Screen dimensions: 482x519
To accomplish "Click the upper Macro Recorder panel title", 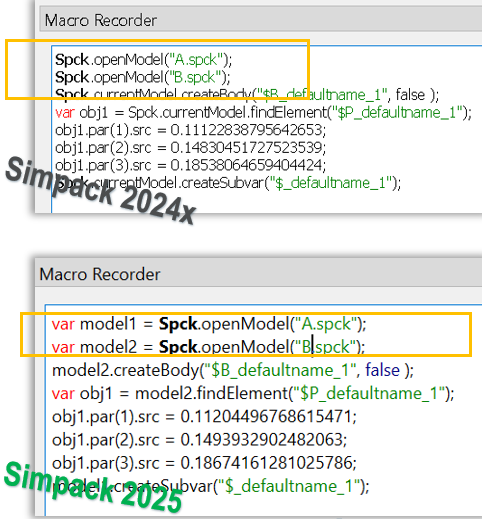I will pos(101,20).
